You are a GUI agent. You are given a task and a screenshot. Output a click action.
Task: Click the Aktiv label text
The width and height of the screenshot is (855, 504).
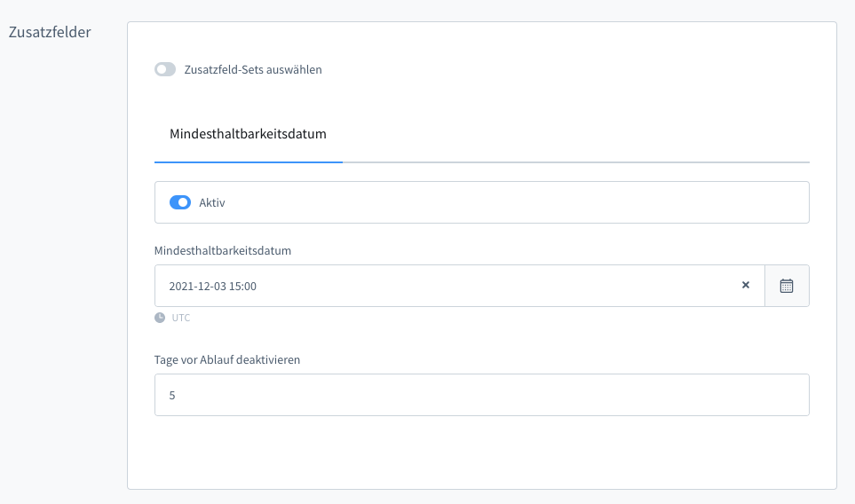(x=212, y=202)
